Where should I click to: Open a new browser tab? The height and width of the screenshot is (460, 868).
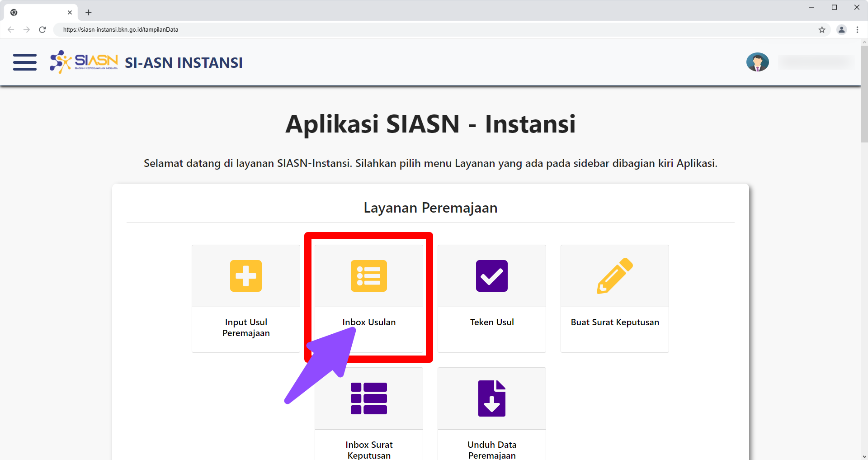point(89,13)
